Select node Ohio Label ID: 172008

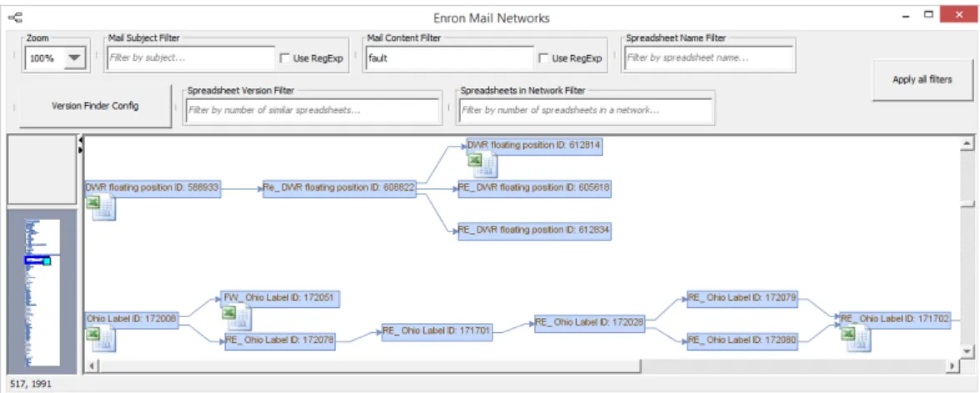[132, 319]
